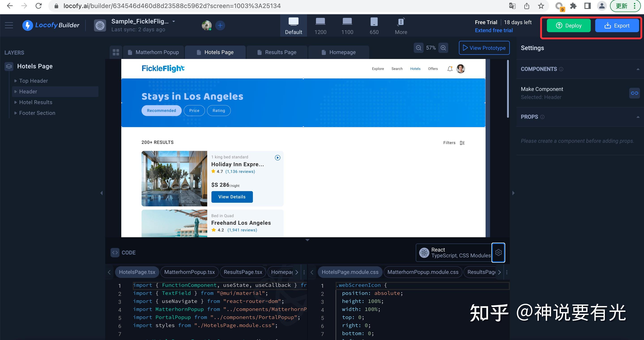The width and height of the screenshot is (644, 340).
Task: Add collaborator with plus icon
Action: 220,25
